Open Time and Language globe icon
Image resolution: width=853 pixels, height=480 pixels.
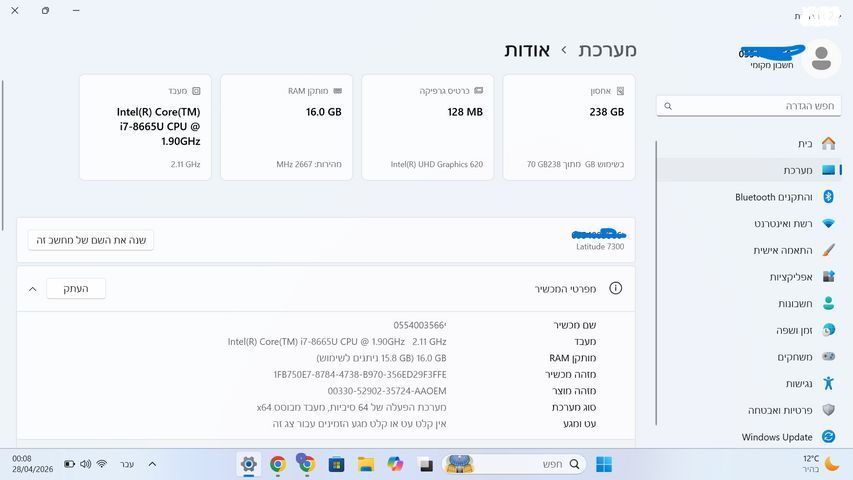point(828,330)
